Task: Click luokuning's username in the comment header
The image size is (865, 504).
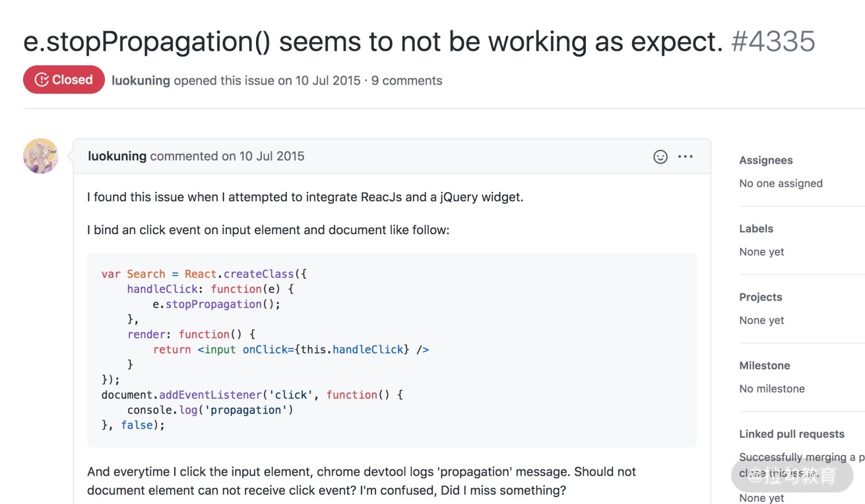Action: click(x=117, y=156)
